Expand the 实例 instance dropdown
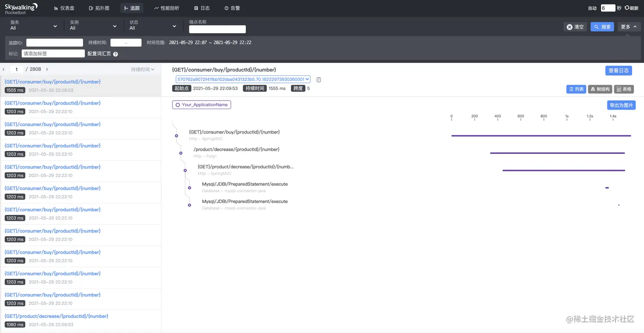This screenshot has width=644, height=333. pos(93,26)
